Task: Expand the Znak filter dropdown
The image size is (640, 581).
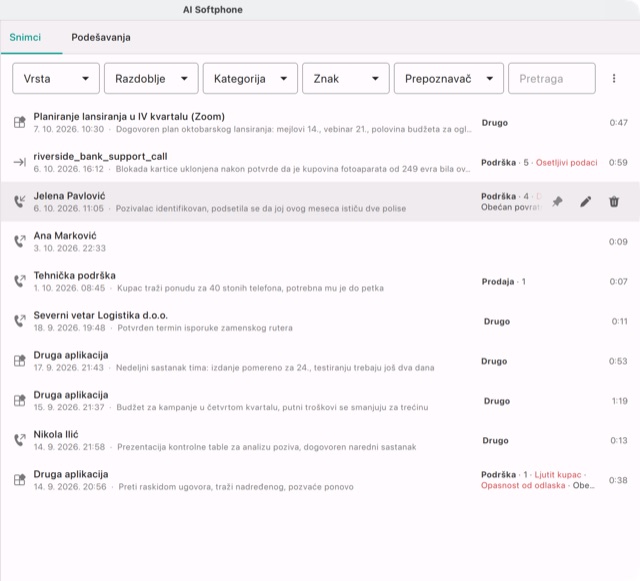Action: tap(346, 78)
